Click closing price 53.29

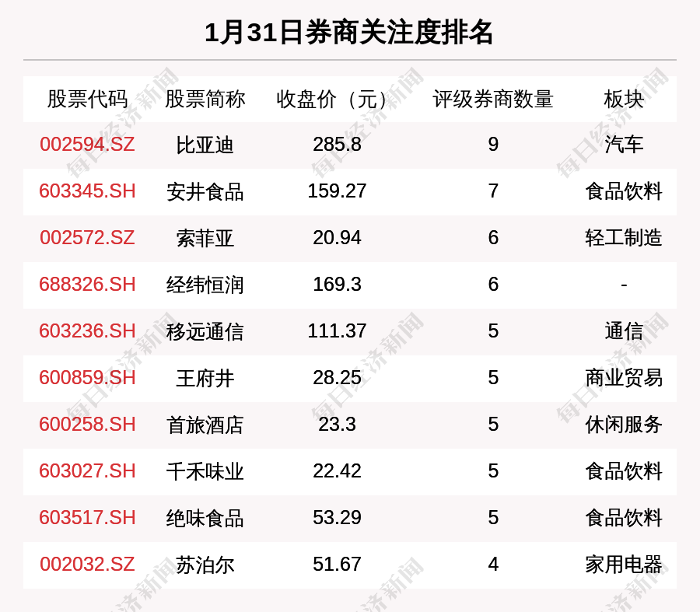[337, 518]
